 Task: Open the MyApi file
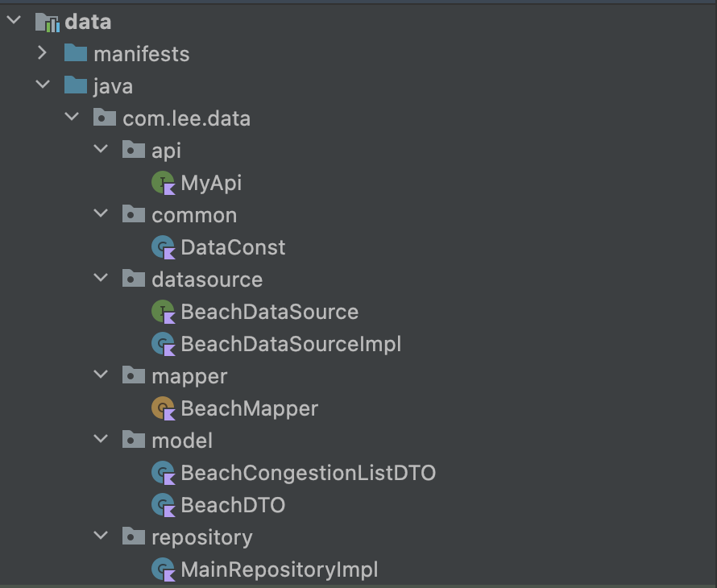(211, 184)
